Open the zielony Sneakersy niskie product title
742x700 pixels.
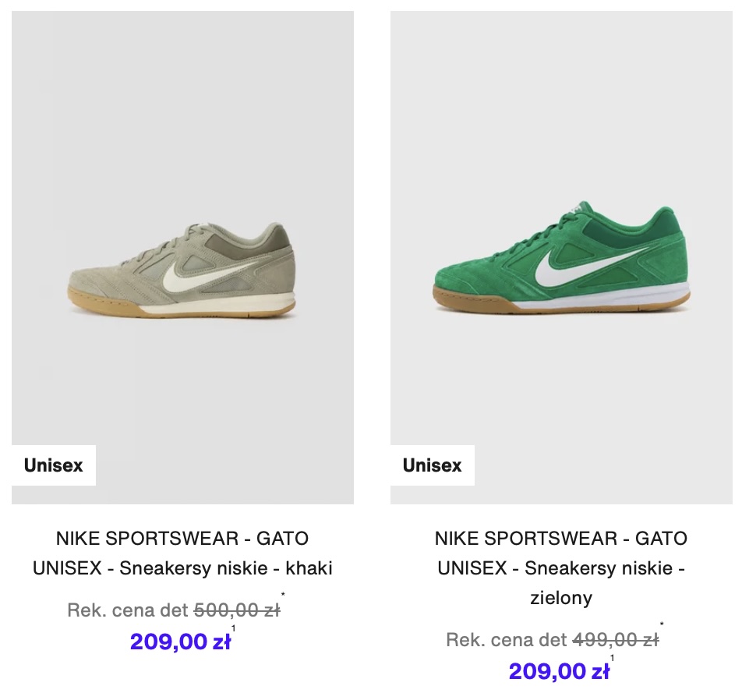pyautogui.click(x=561, y=567)
